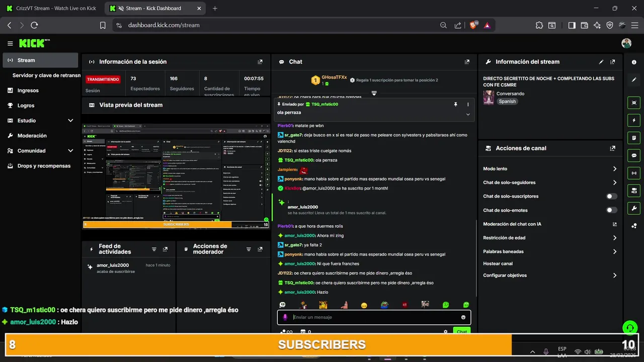Image resolution: width=644 pixels, height=362 pixels.
Task: Toggle channel actions widget in right sidebar
Action: (x=634, y=191)
